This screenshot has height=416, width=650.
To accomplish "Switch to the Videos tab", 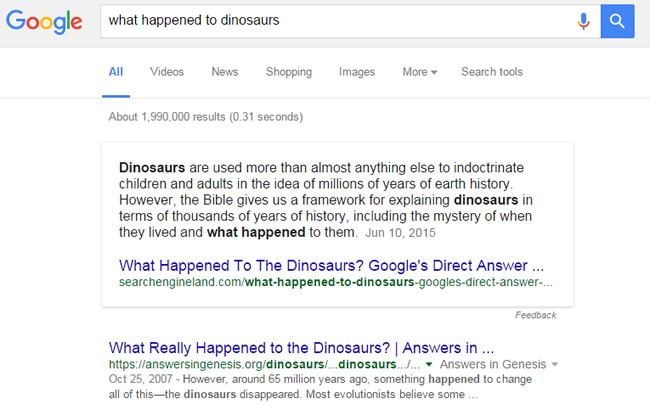I will pyautogui.click(x=167, y=72).
